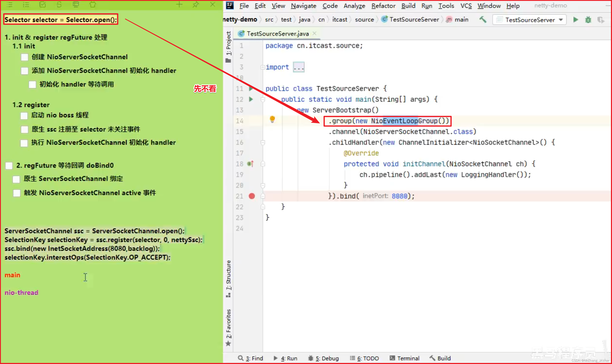Check '触发 NioServerSocketChannel active 事件' checkbox

tap(17, 193)
